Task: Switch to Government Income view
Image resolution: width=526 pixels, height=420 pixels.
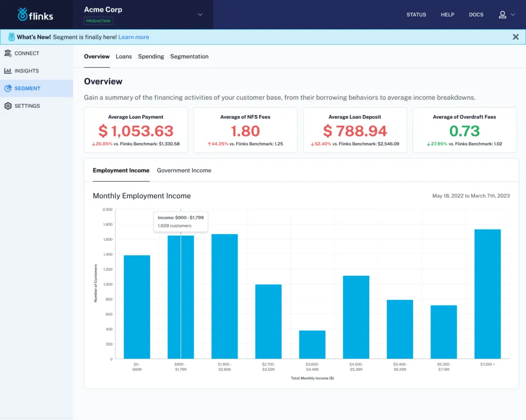Action: click(184, 170)
